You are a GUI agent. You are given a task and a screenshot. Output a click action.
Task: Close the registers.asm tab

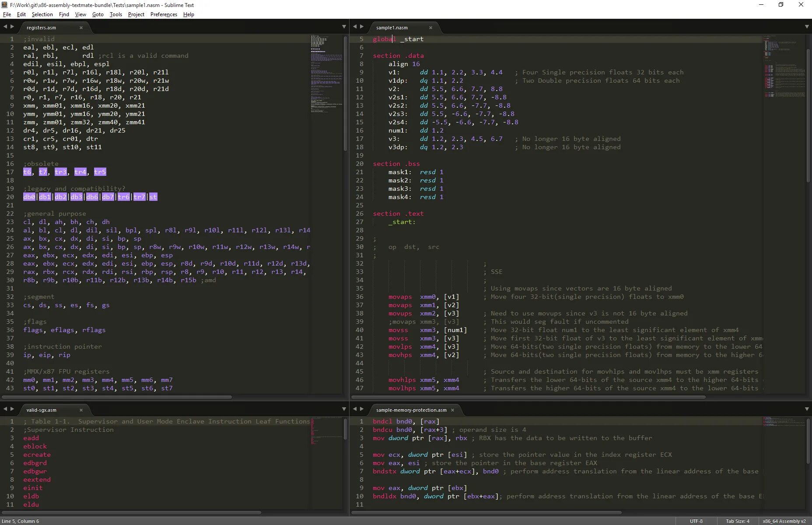pyautogui.click(x=81, y=28)
